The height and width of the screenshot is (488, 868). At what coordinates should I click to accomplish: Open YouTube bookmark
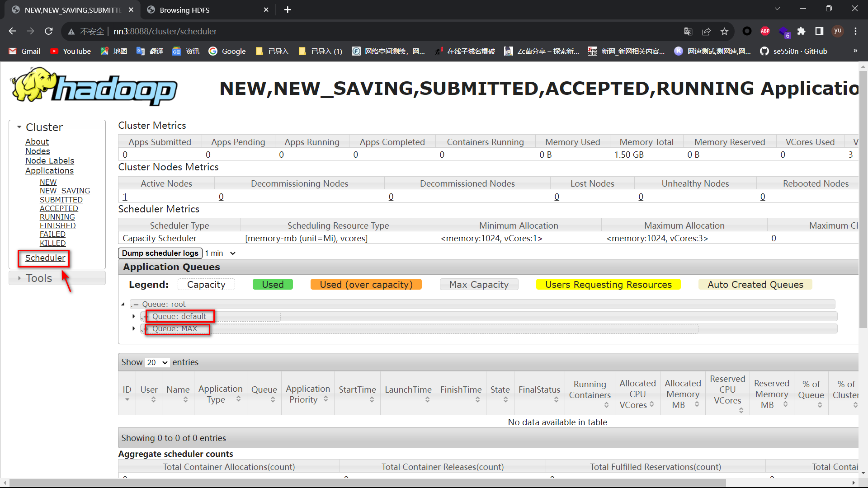[x=71, y=51]
